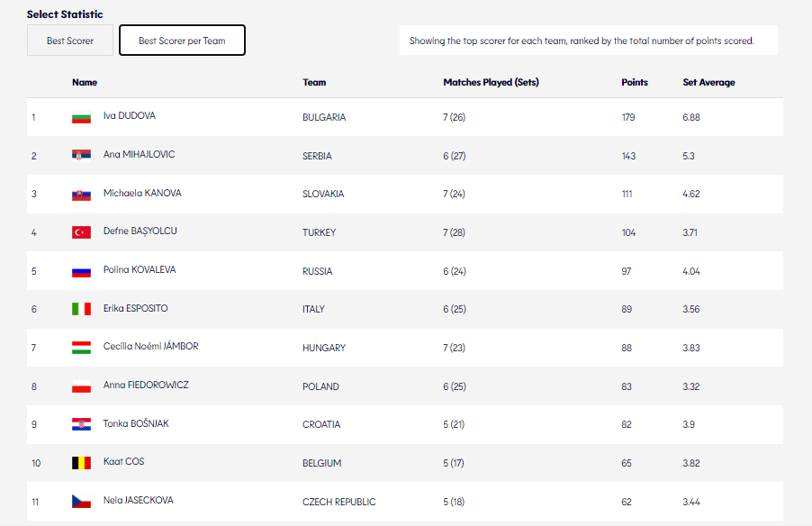Click the Czech Republic flag icon
This screenshot has width=812, height=526.
click(x=81, y=501)
